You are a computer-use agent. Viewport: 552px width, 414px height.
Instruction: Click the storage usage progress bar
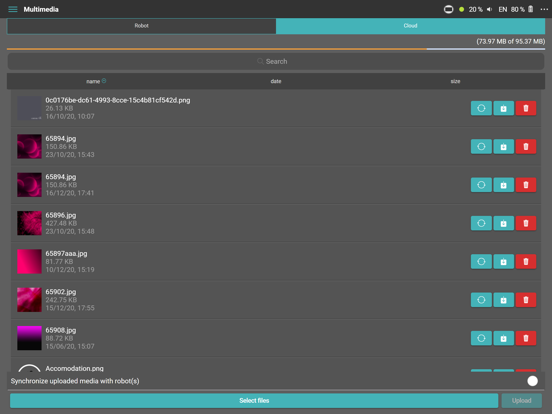[x=276, y=49]
